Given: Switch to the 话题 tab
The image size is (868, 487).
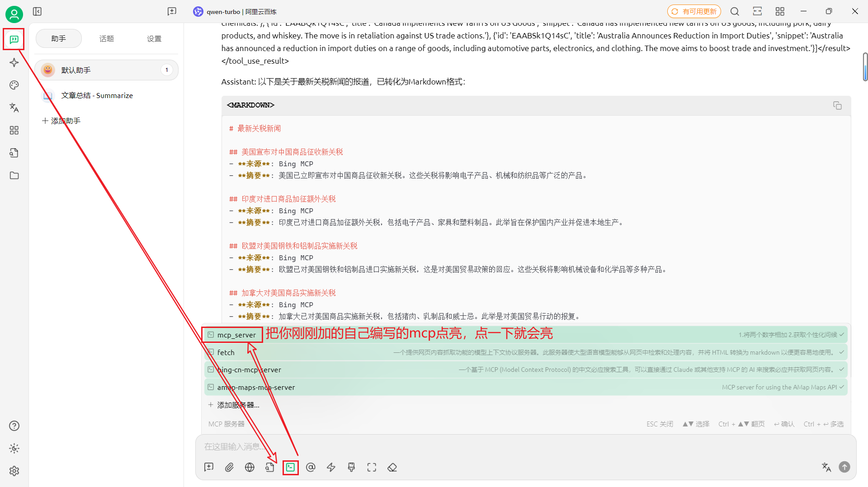Looking at the screenshot, I should (x=106, y=38).
